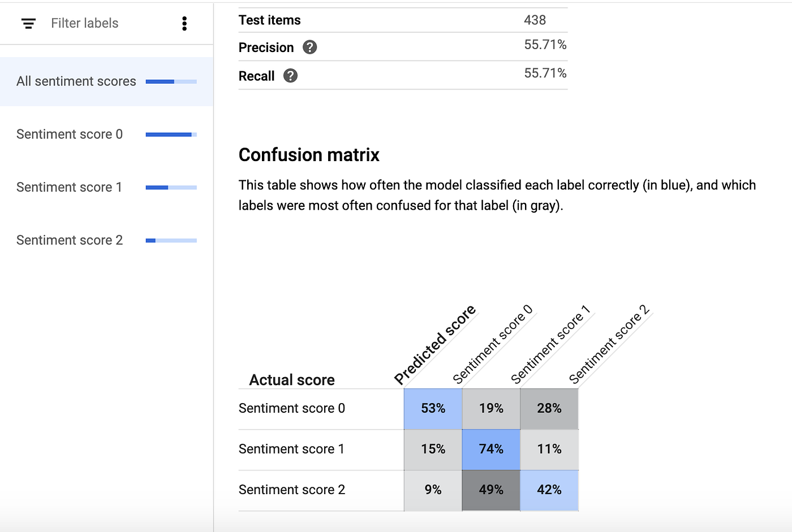Select Sentiment score 1 in sidebar

[69, 187]
